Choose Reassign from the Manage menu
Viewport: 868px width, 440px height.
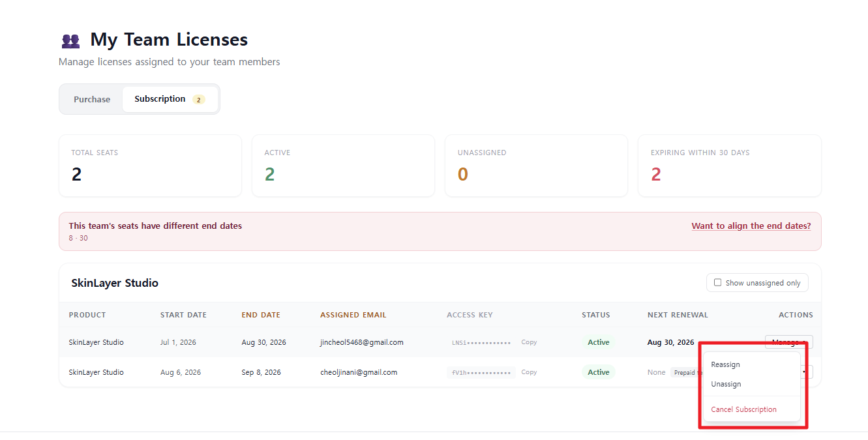pyautogui.click(x=752, y=364)
